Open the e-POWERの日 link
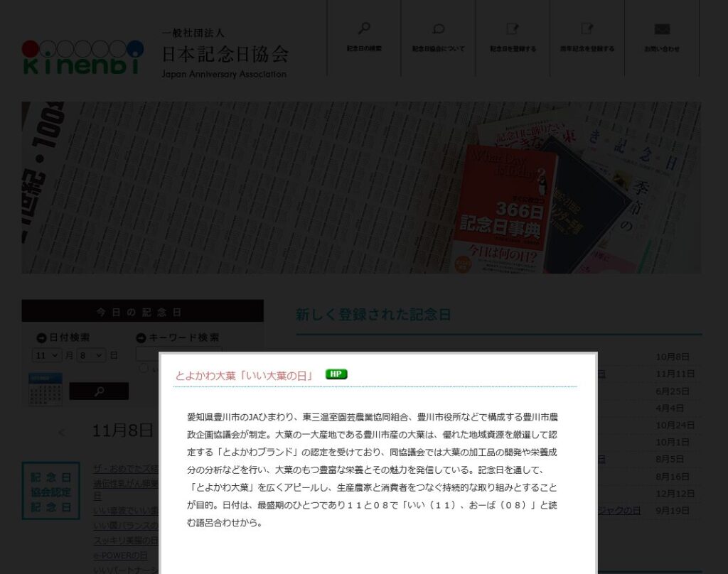Viewport: 728px width, 574px height. (x=120, y=556)
